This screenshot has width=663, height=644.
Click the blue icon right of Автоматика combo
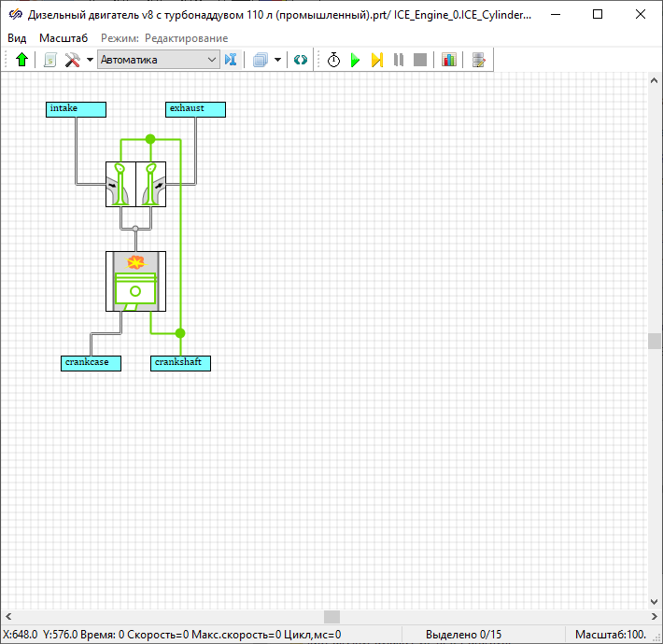[x=231, y=60]
